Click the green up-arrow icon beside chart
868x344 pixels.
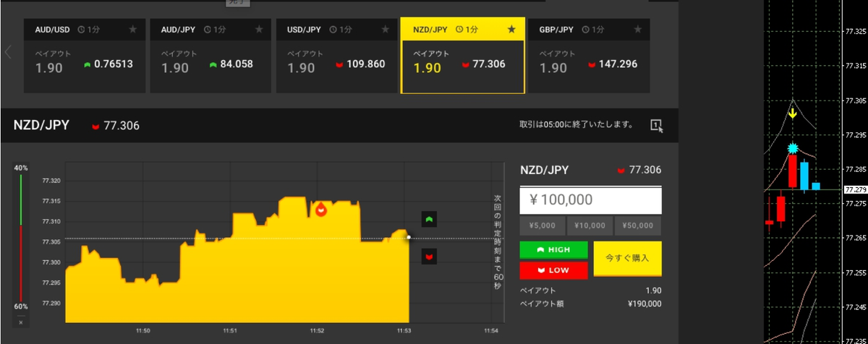pyautogui.click(x=429, y=219)
